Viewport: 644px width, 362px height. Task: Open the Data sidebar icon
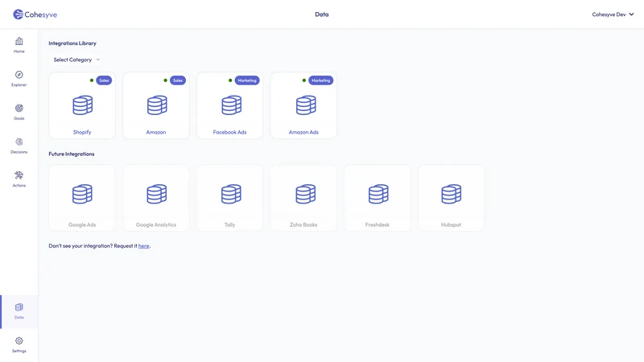[x=19, y=307]
